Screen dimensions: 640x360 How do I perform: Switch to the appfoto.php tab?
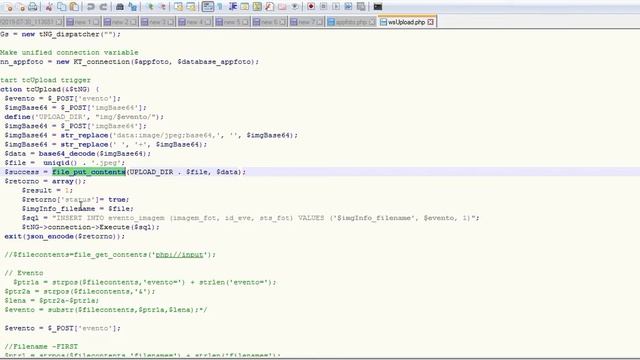351,22
